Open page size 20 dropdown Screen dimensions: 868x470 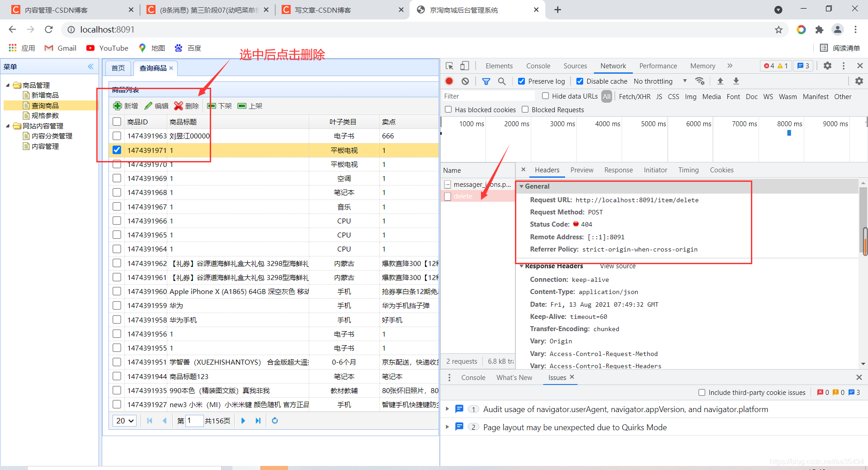(x=124, y=421)
